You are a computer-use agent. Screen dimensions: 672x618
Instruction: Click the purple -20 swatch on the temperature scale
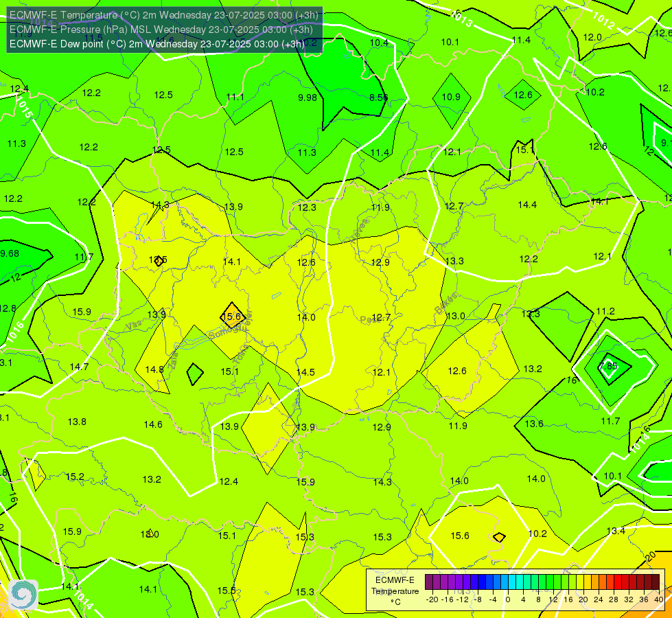[x=429, y=582]
